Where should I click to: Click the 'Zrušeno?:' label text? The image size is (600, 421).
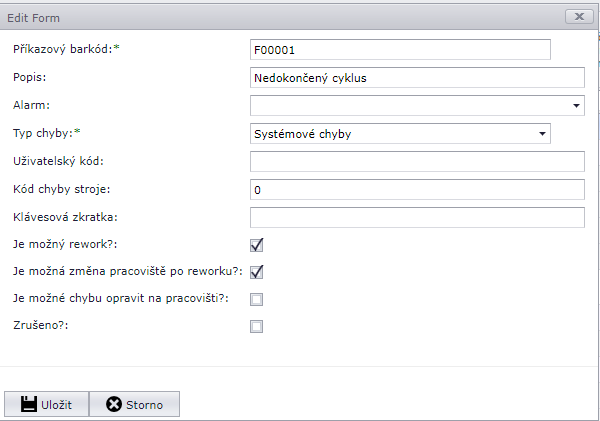tap(40, 325)
